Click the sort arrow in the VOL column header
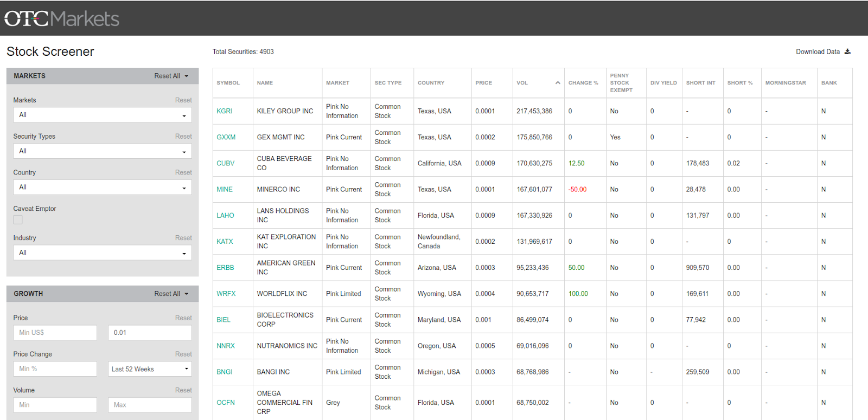Image resolution: width=868 pixels, height=420 pixels. (558, 83)
